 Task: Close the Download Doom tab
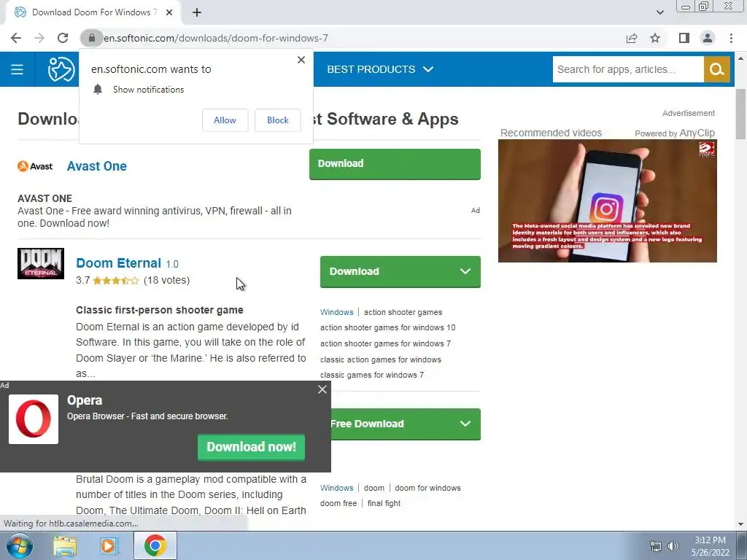click(169, 12)
